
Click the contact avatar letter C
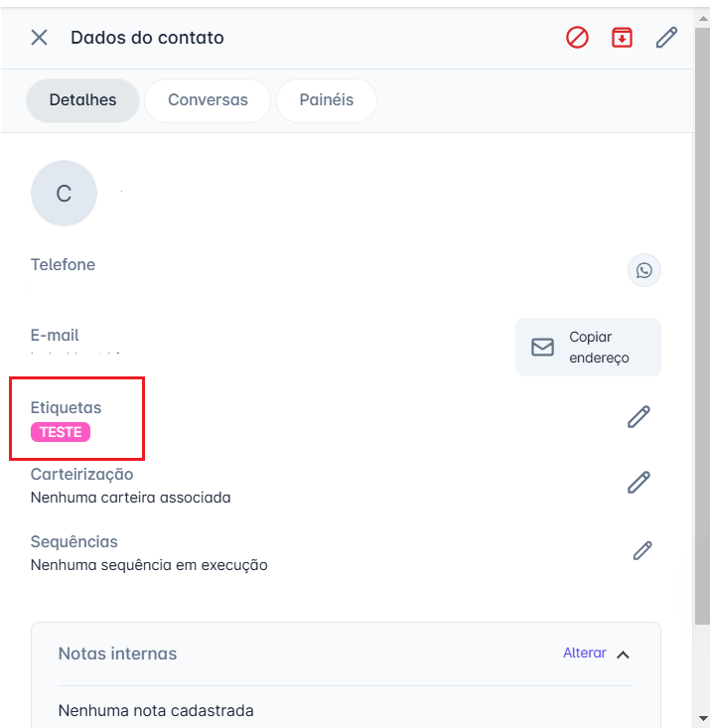64,194
